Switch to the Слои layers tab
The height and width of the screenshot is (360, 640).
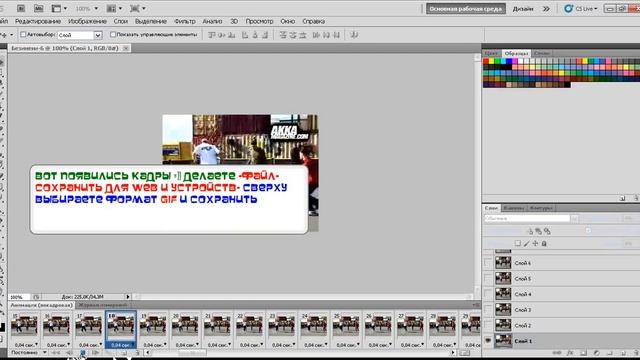click(491, 208)
